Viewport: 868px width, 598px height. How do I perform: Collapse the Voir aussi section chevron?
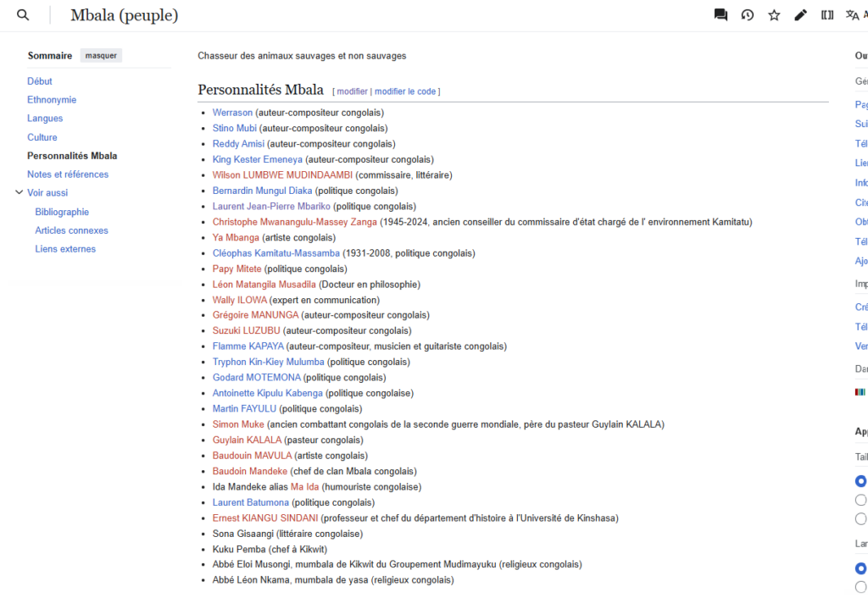[x=19, y=193]
